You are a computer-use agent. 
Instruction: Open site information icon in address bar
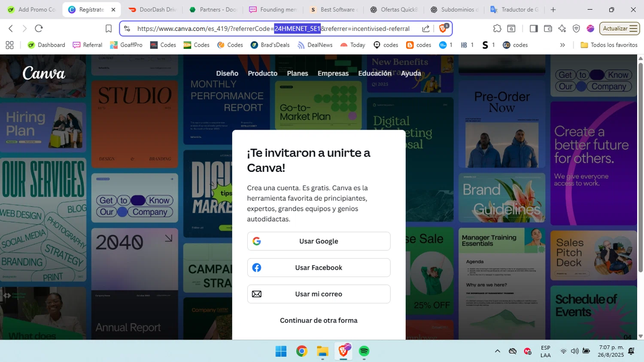127,29
